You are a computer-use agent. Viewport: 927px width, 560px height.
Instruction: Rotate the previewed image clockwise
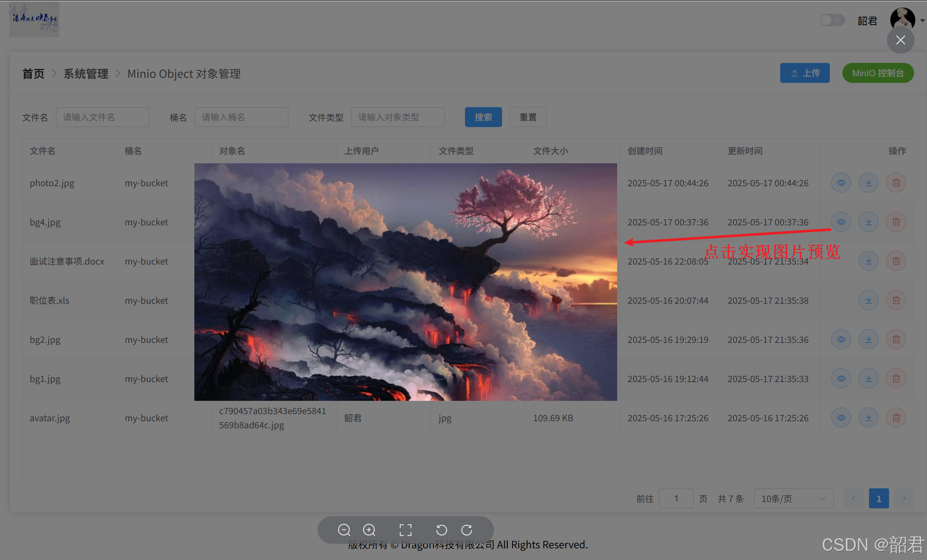[467, 530]
